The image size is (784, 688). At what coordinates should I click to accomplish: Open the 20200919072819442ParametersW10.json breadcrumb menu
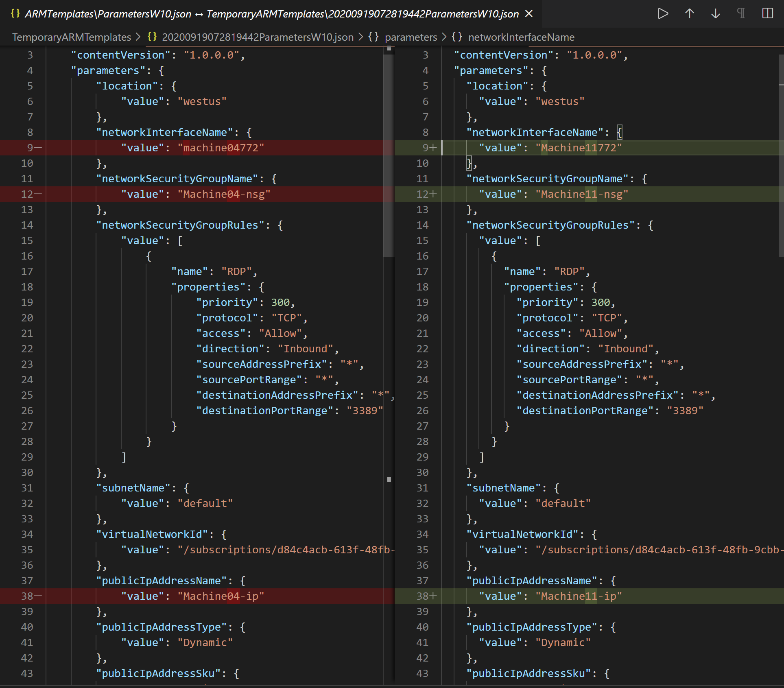pyautogui.click(x=258, y=37)
